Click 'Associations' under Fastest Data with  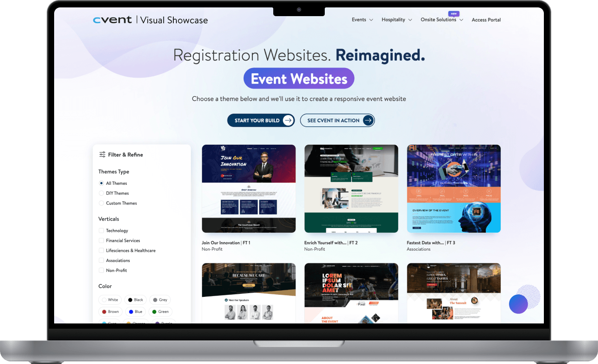click(419, 249)
